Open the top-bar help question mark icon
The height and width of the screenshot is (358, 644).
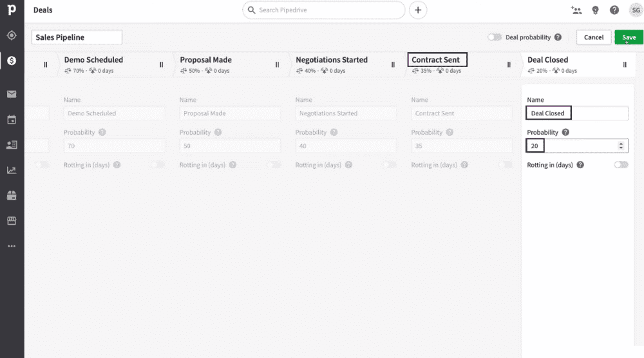614,10
